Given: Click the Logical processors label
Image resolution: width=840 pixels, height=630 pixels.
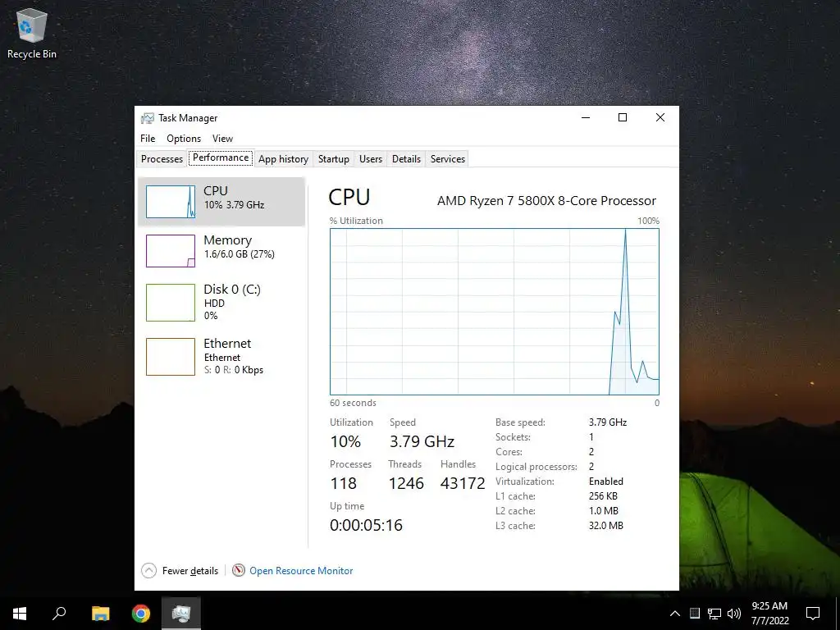Looking at the screenshot, I should point(536,467).
